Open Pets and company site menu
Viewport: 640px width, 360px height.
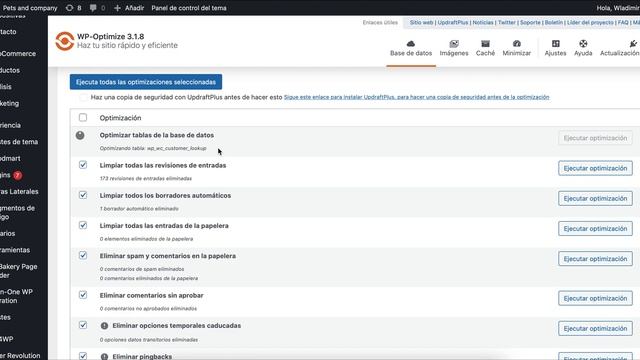coord(29,8)
